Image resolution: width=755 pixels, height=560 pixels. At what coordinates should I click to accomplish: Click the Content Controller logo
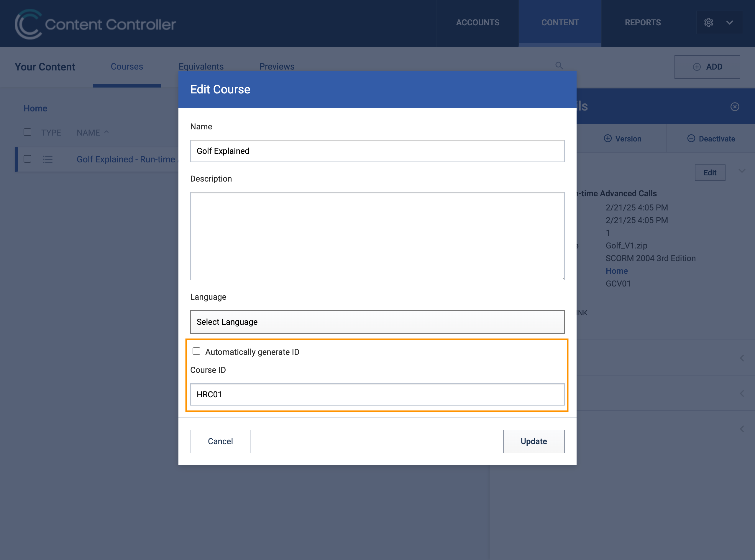95,24
